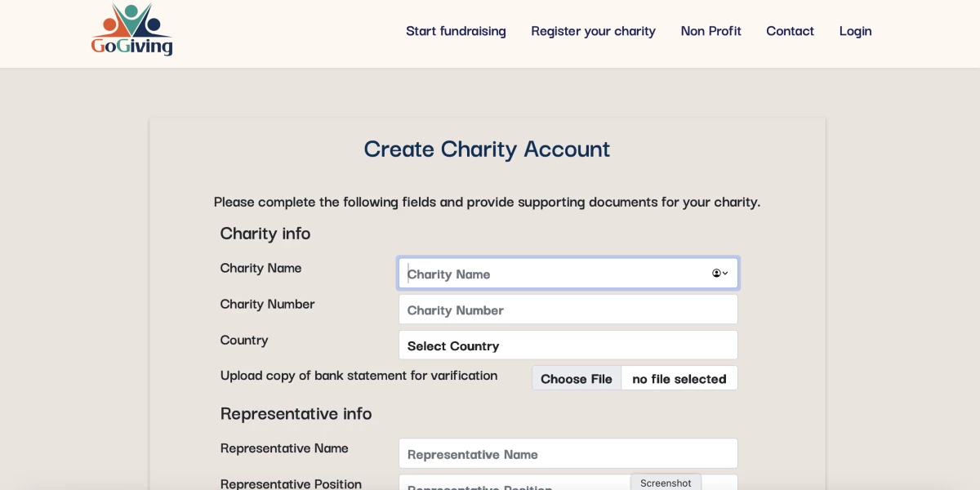Click the Login link

click(x=855, y=31)
